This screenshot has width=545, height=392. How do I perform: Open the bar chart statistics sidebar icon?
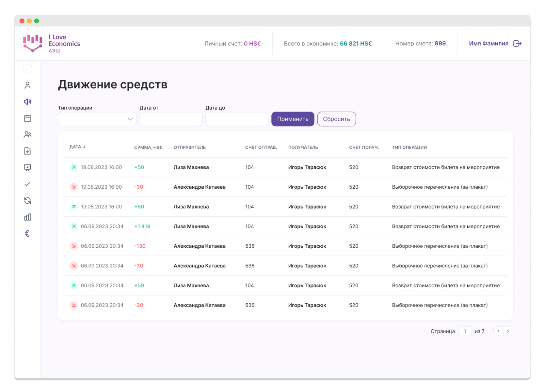coord(27,217)
